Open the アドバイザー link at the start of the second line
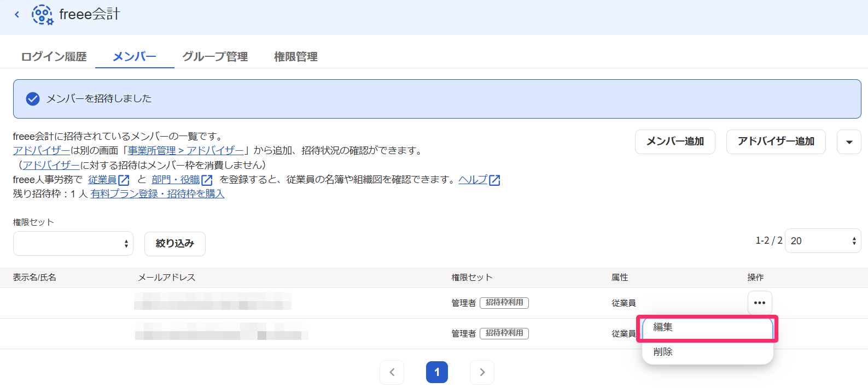 pos(42,151)
